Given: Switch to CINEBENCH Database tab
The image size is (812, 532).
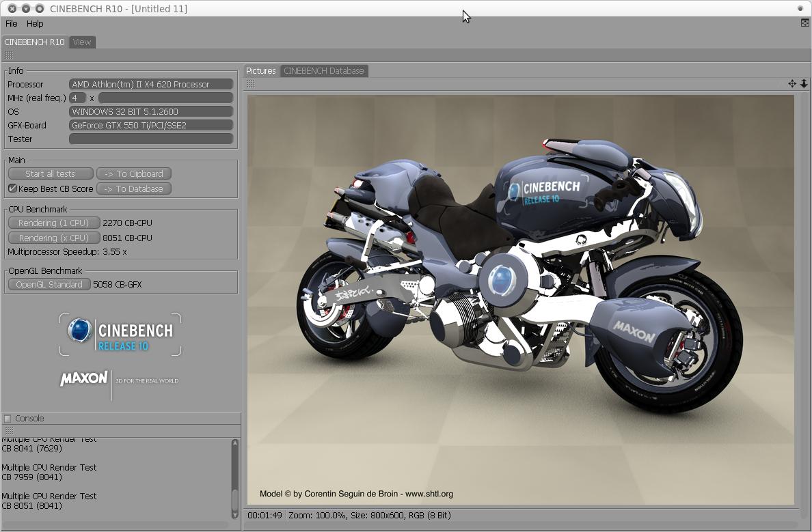Looking at the screenshot, I should pyautogui.click(x=324, y=71).
